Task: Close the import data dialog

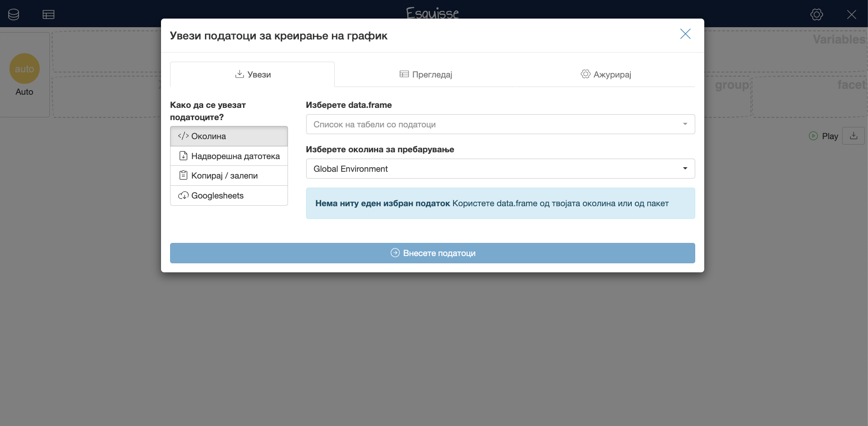Action: [685, 34]
